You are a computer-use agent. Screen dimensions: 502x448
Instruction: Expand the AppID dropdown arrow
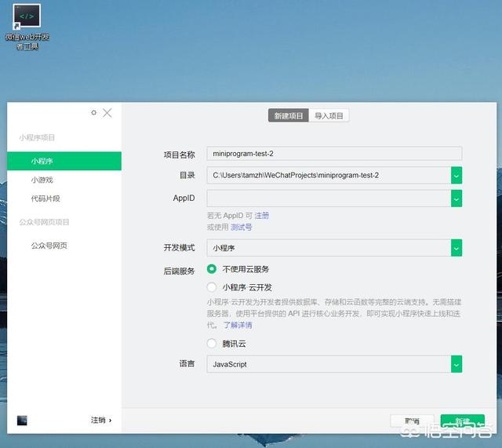pyautogui.click(x=457, y=199)
